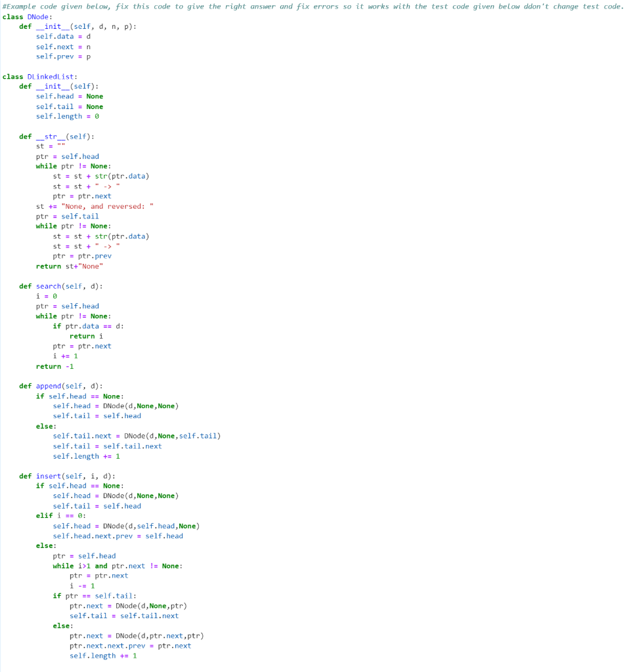Click the self.tail = None assignment
This screenshot has width=629, height=672.
point(68,106)
